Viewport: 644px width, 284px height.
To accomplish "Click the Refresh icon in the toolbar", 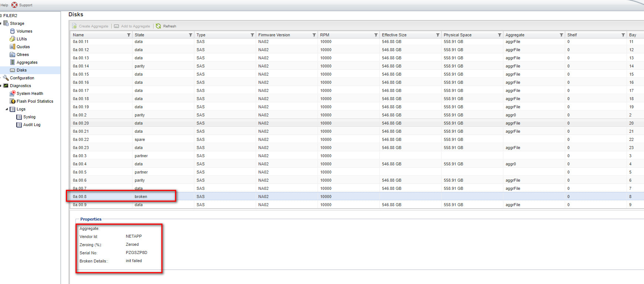I will [158, 26].
